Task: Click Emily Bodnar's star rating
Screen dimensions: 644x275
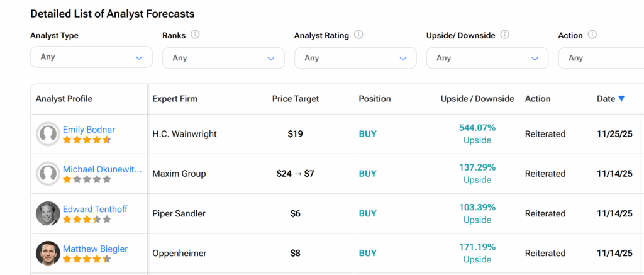Action: point(87,140)
